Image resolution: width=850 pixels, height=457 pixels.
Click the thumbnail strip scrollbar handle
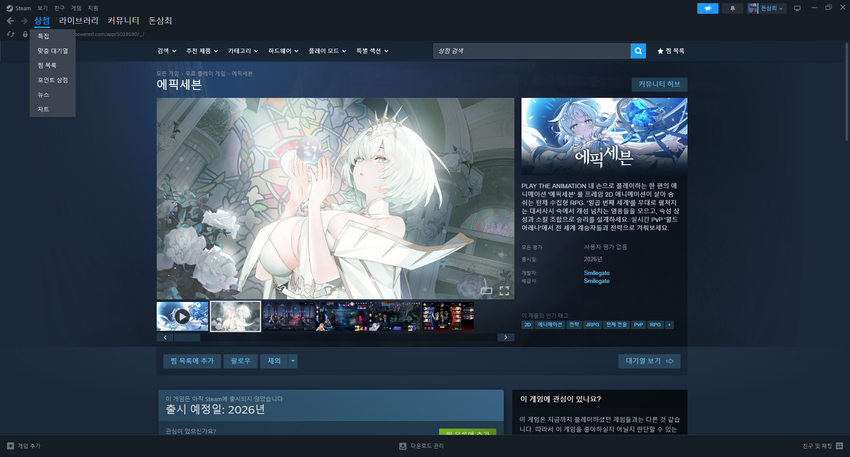tap(187, 337)
